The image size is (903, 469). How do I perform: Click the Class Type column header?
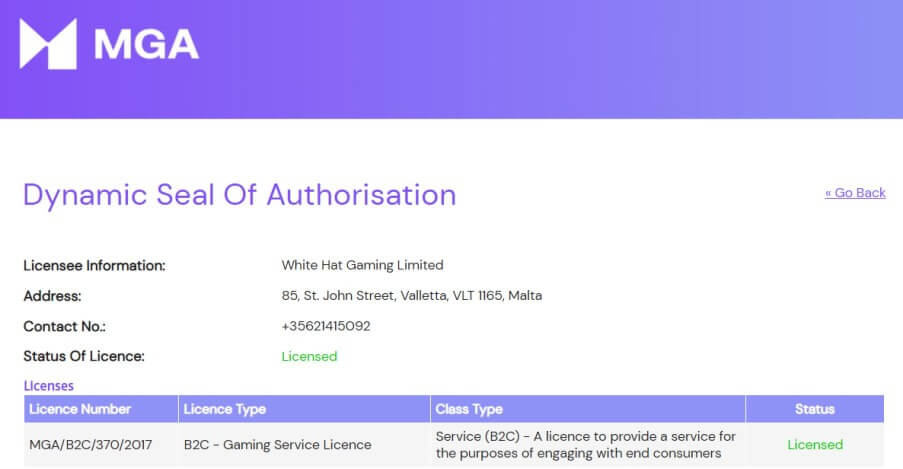[469, 409]
